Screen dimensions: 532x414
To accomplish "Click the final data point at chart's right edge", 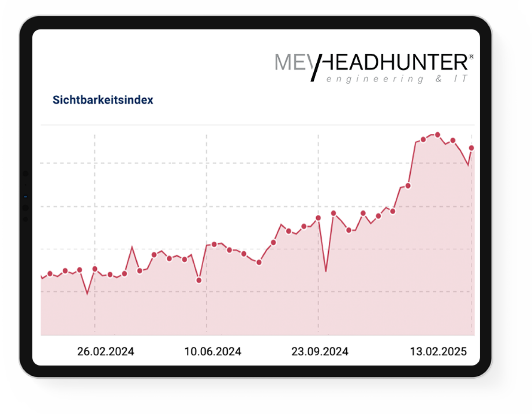I will 472,148.
